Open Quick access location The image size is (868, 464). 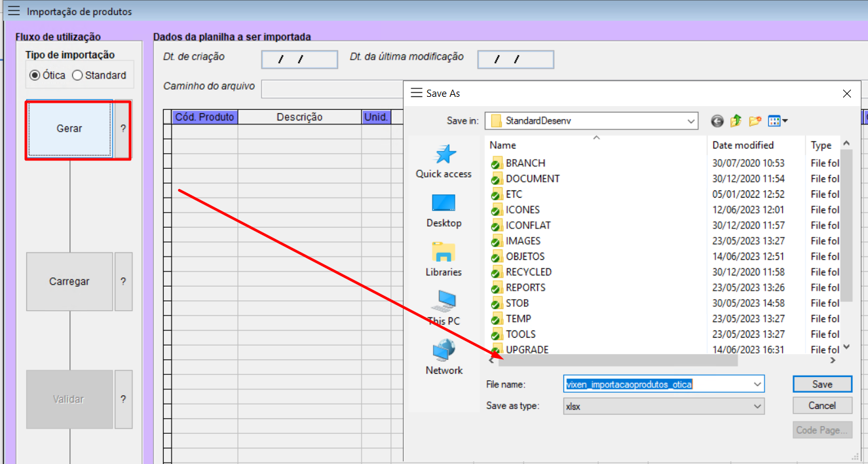tap(443, 161)
